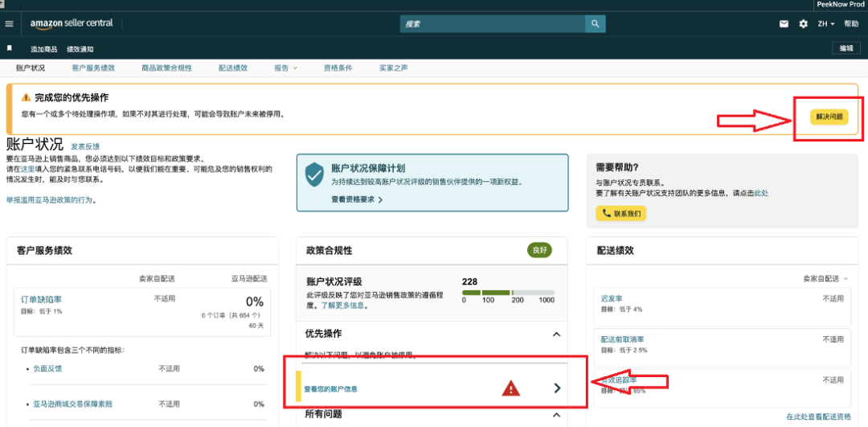Click the bookmark flag icon
Viewport: 868px width, 427px height.
point(10,48)
